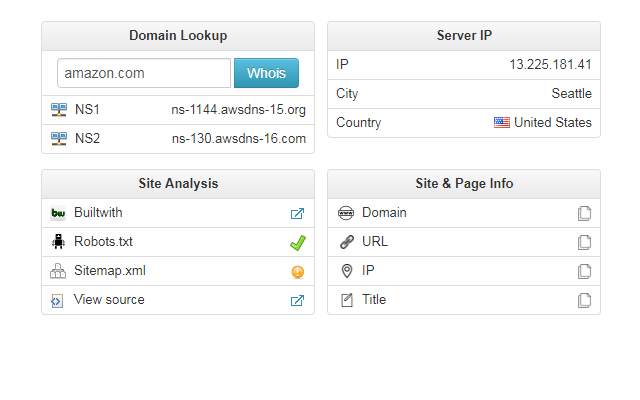Viewport: 640px width, 400px height.
Task: Click the Domain www globe icon
Action: coord(346,213)
